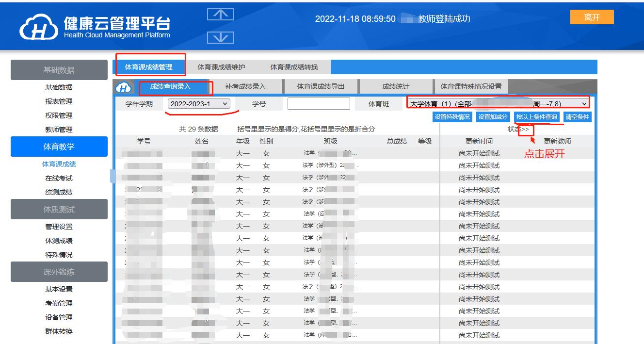
Task: Open the 体育课成绩导出 tab
Action: point(321,87)
